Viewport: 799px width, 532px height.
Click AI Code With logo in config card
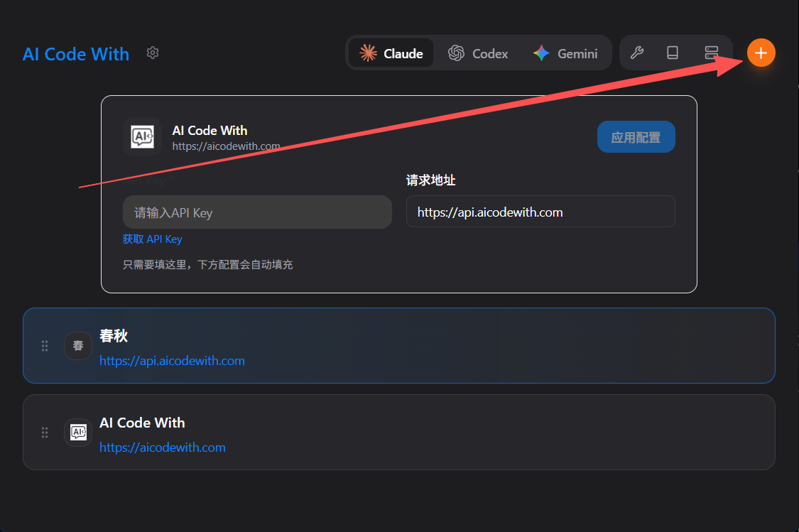click(x=142, y=136)
